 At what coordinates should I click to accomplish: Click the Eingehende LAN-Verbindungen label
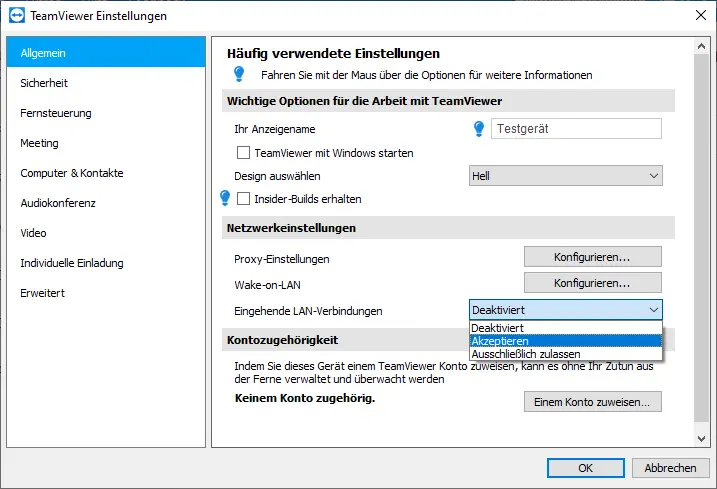pyautogui.click(x=308, y=311)
